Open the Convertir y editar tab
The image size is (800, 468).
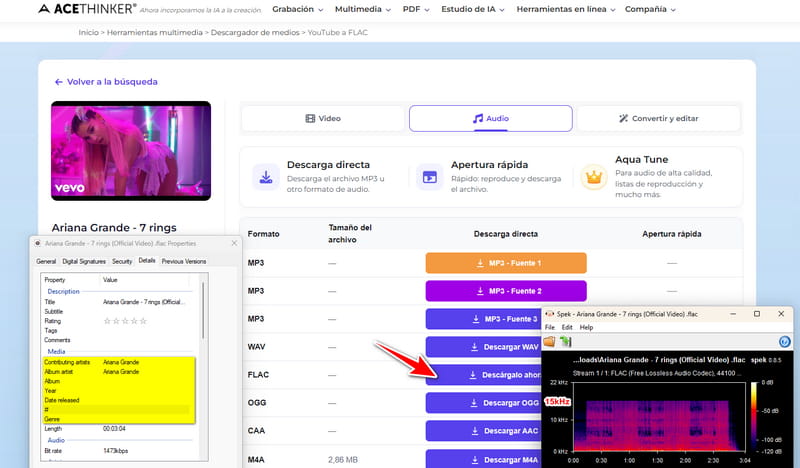click(x=658, y=118)
